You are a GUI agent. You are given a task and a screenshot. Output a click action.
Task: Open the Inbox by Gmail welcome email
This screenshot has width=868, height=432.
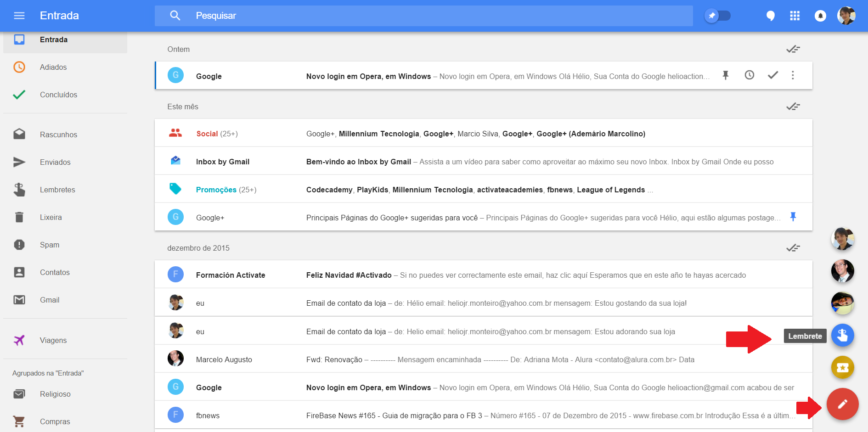pos(484,161)
